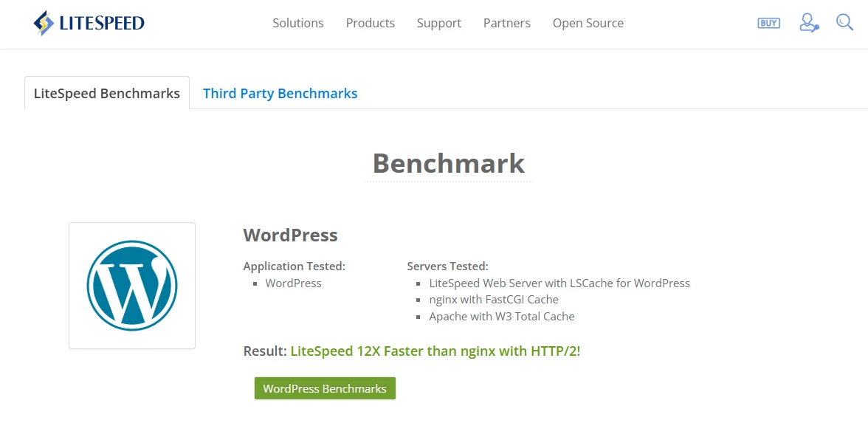Switch to Third Party Benchmarks tab
Image resolution: width=868 pixels, height=437 pixels.
pyautogui.click(x=280, y=93)
